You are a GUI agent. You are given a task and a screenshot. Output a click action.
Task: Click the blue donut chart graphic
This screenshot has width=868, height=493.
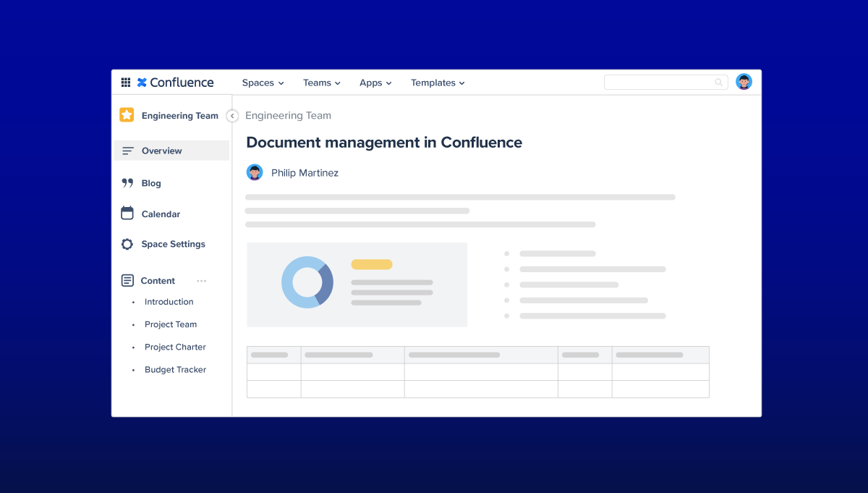point(307,282)
